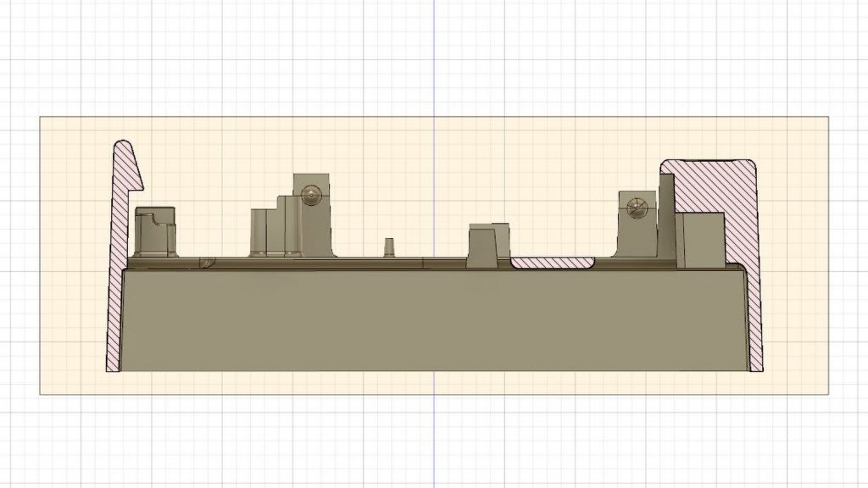This screenshot has width=868, height=488.
Task: Select the leftmost hollow standoff with counterbore
Action: [x=154, y=229]
